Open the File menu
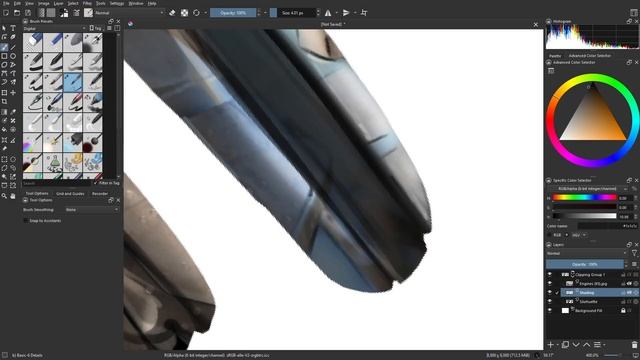 point(6,3)
